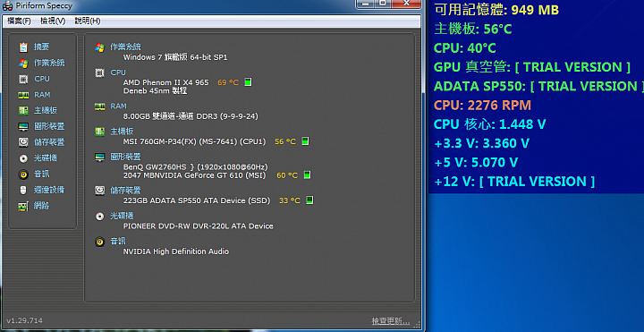Viewport: 644px width, 332px height.
Task: Click the speaker icon in summary panel
Action: [x=99, y=242]
